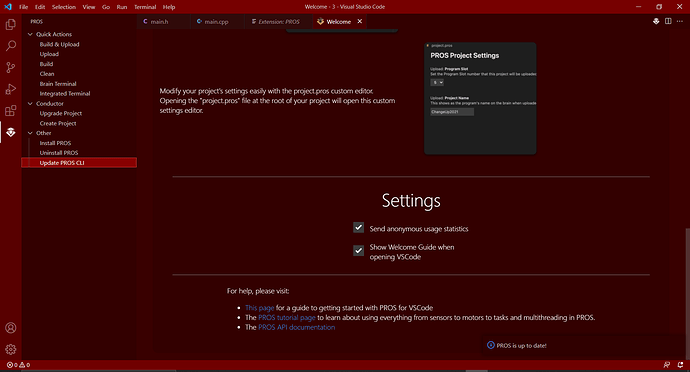Image resolution: width=690 pixels, height=372 pixels.
Task: Open notifications bell in status bar
Action: 680,365
